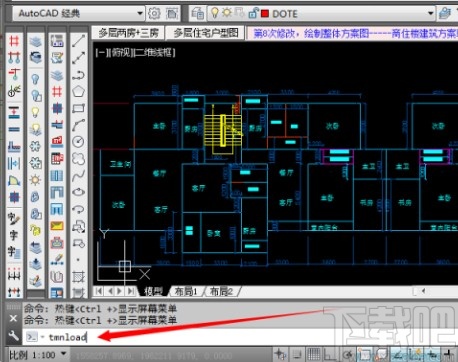Click the yellow envelope icon

pos(57,226)
